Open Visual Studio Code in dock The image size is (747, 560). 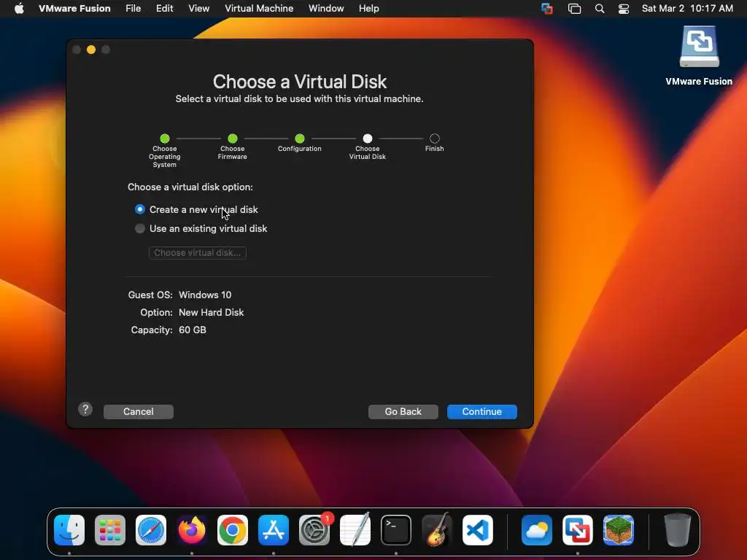pyautogui.click(x=478, y=529)
